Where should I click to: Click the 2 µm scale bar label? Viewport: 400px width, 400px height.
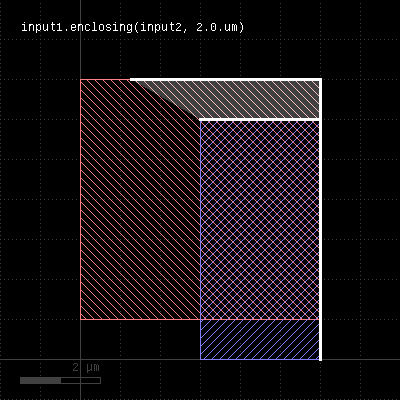point(86,368)
